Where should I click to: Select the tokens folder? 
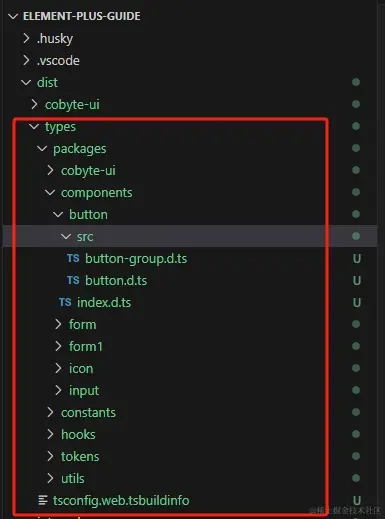click(x=80, y=456)
